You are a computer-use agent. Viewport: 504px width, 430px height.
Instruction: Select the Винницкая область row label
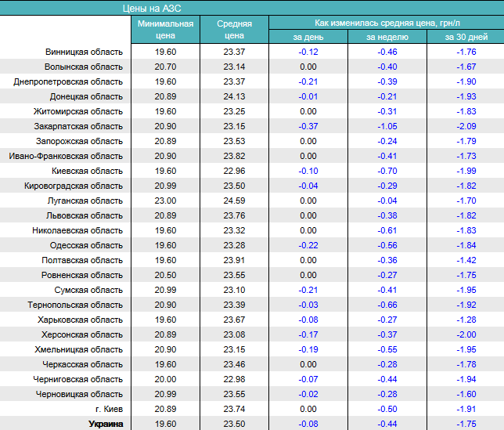[x=84, y=52]
